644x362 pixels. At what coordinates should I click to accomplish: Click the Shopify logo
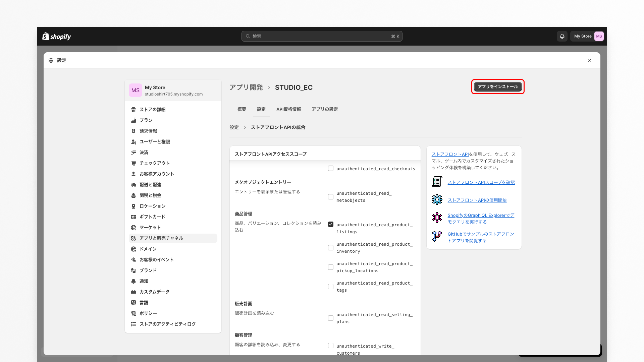57,36
